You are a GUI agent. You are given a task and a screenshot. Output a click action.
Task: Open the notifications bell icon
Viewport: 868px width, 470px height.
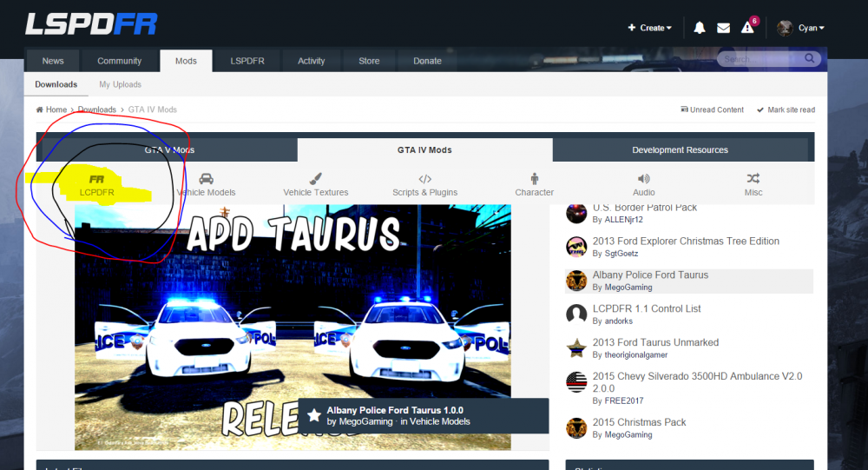point(699,28)
